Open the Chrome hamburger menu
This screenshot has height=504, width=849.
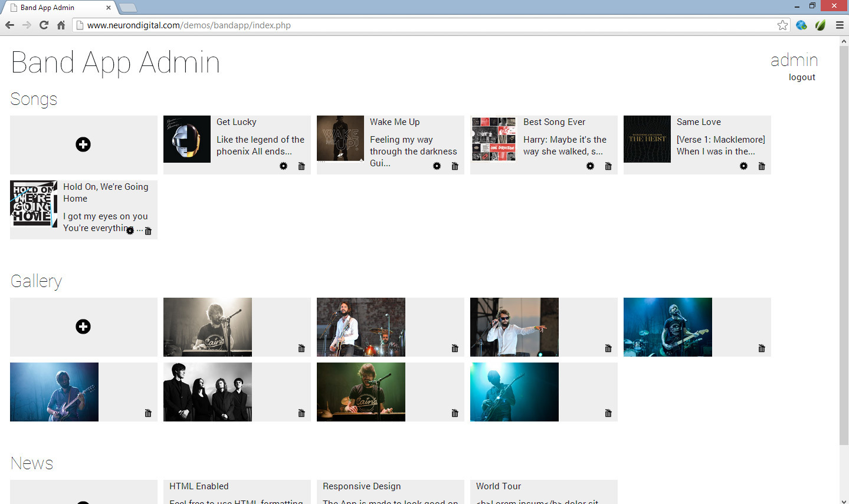click(840, 25)
